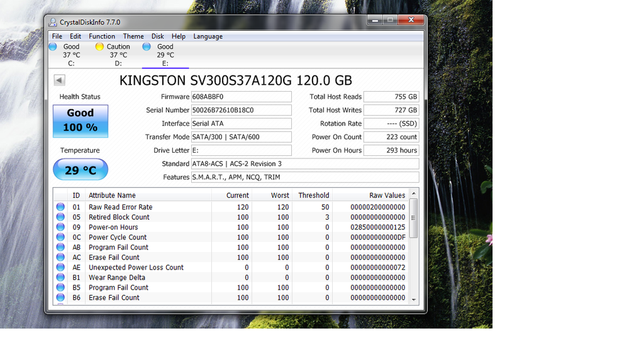Click the Firmware field 608ABBF0
Screen dimensions: 644x362
[241, 97]
